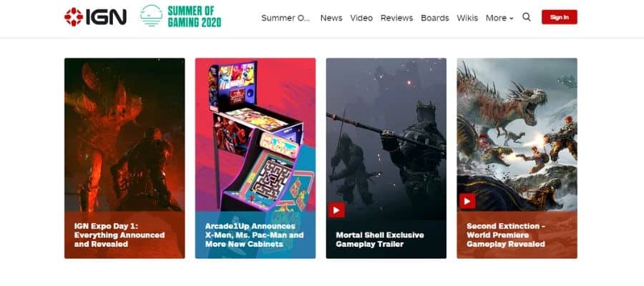Image resolution: width=644 pixels, height=286 pixels.
Task: Select the red demon artwork thumbnail
Action: (x=125, y=134)
